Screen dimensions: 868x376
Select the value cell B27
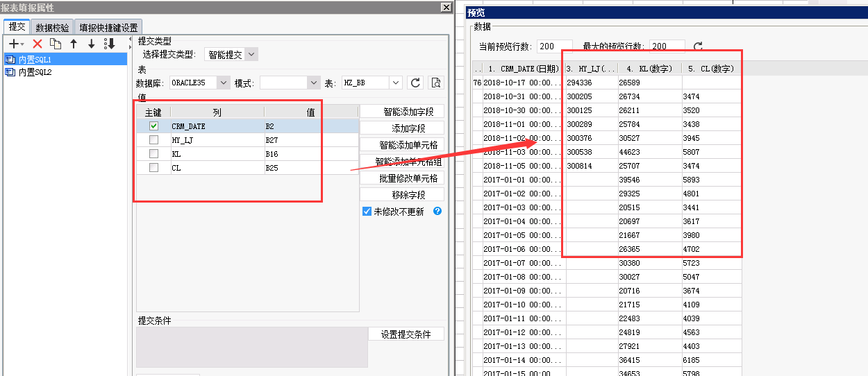coord(311,140)
